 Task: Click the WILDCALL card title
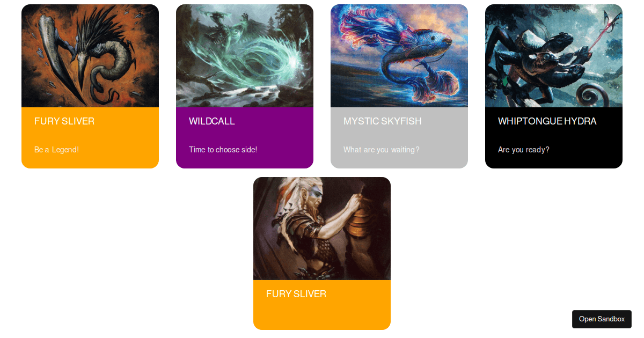tap(212, 121)
